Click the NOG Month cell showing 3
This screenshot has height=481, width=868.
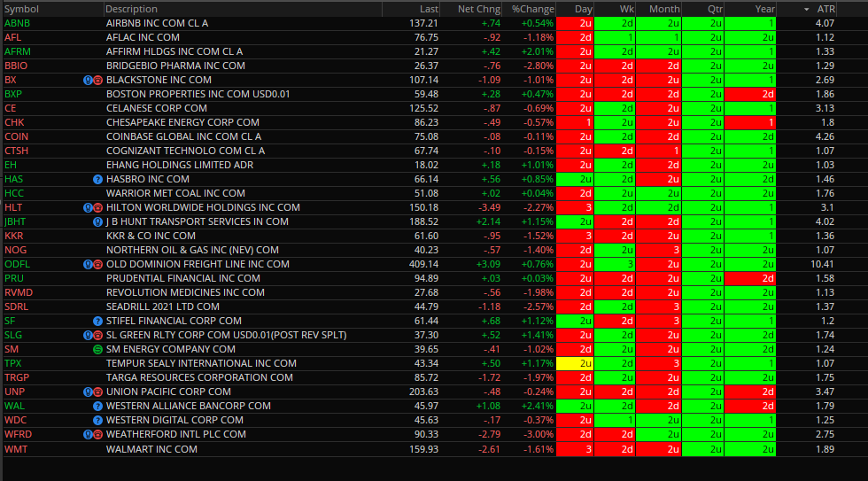pos(658,250)
